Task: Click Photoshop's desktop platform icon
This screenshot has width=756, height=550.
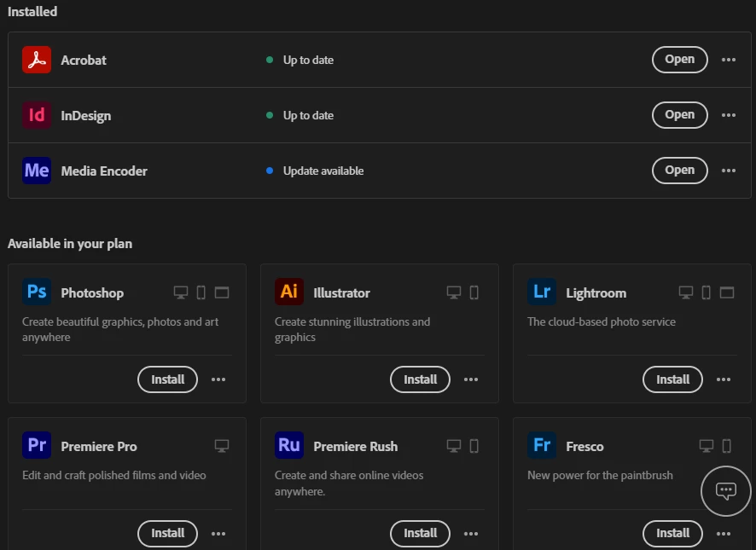Action: pyautogui.click(x=181, y=292)
